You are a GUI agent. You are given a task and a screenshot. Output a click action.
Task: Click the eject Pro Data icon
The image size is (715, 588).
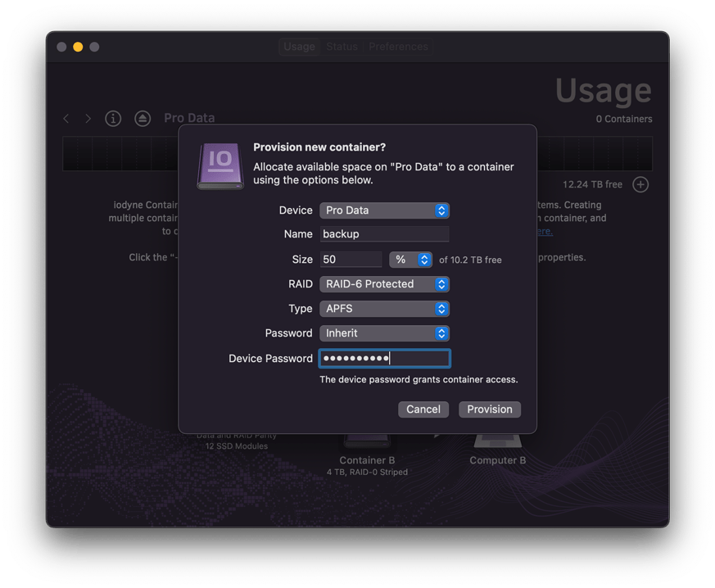[143, 119]
